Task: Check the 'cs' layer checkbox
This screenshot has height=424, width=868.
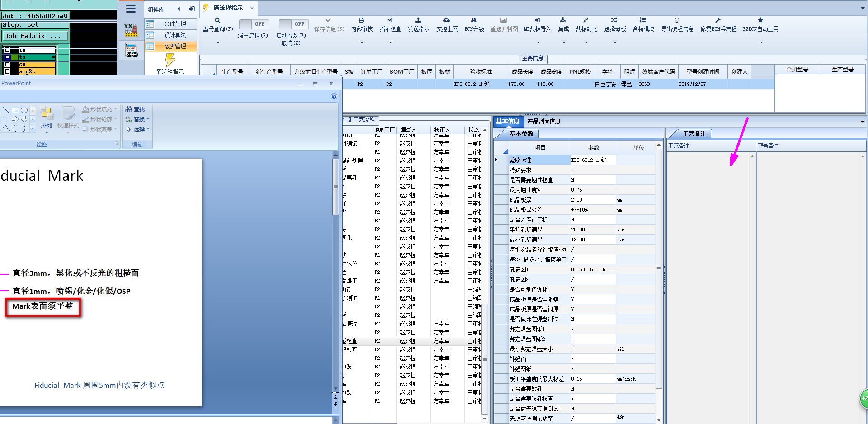Action: tap(7, 65)
